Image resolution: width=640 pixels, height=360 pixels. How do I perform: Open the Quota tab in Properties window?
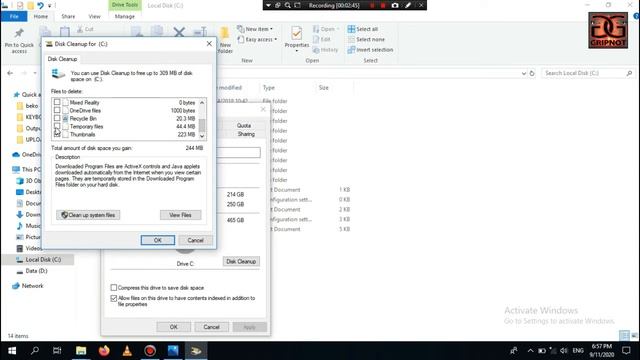click(244, 125)
